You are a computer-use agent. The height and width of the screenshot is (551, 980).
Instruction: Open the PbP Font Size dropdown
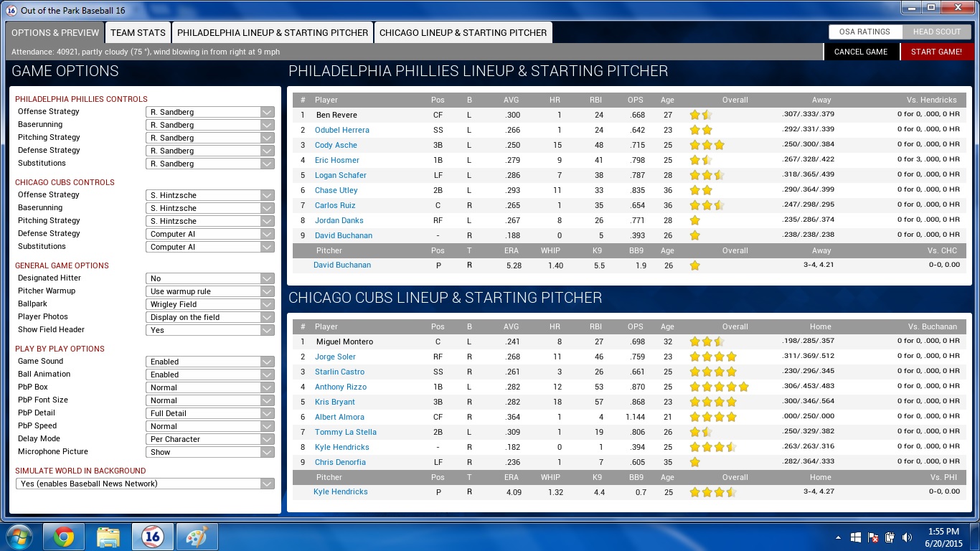[210, 400]
